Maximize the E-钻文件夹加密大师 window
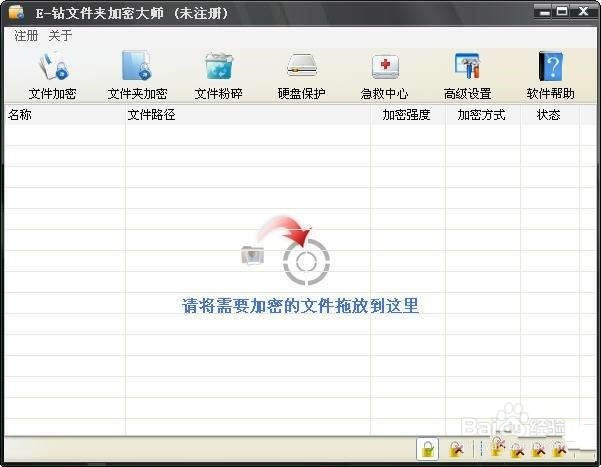Image resolution: width=601 pixels, height=467 pixels. pos(562,12)
